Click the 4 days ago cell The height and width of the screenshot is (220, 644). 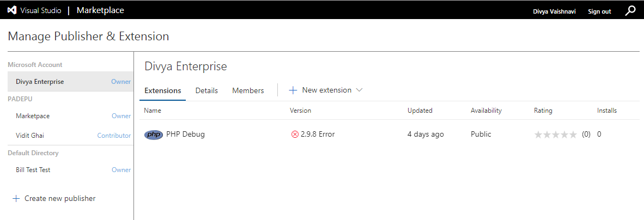[426, 134]
